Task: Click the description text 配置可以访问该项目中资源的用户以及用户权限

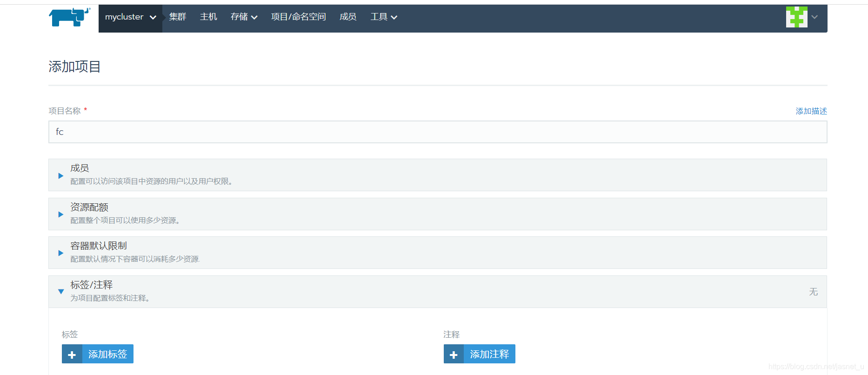Action: click(152, 181)
